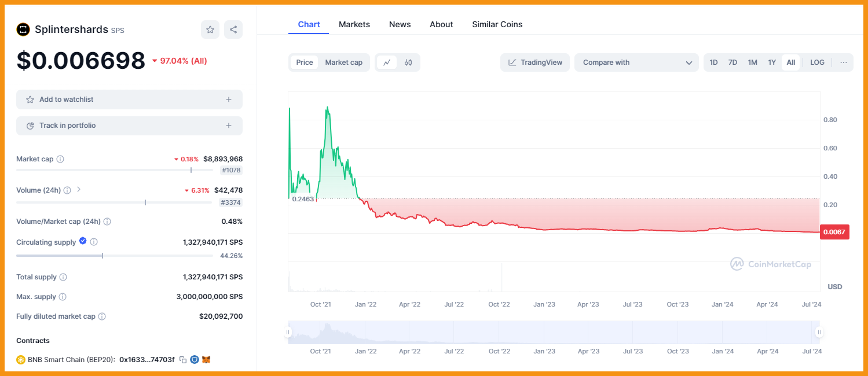Click the Volume (24h) rank progress bar

click(x=115, y=202)
